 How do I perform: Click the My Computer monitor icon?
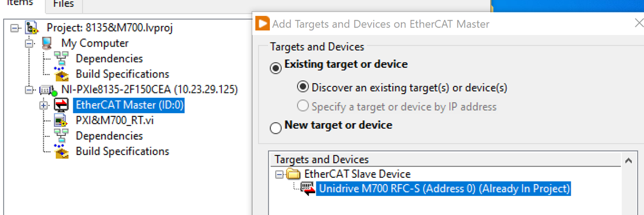coord(47,43)
